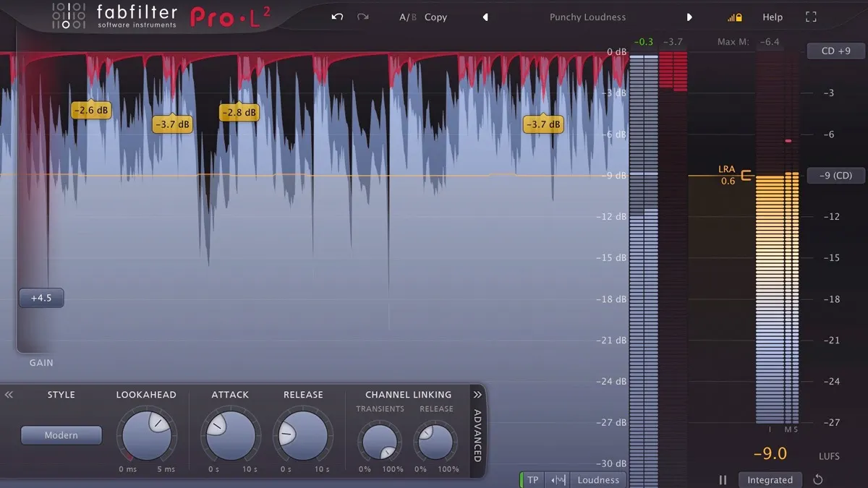This screenshot has height=488, width=868.
Task: Expand the Advanced section chevron
Action: pos(477,395)
